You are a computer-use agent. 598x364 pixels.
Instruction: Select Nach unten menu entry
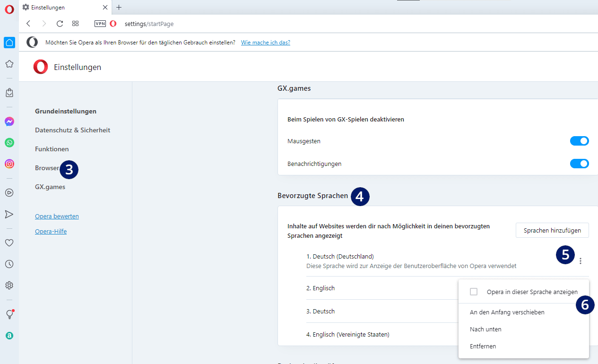click(x=485, y=329)
